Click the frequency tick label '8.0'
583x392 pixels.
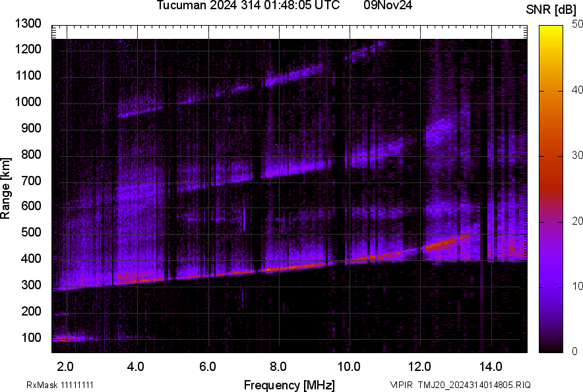point(278,366)
